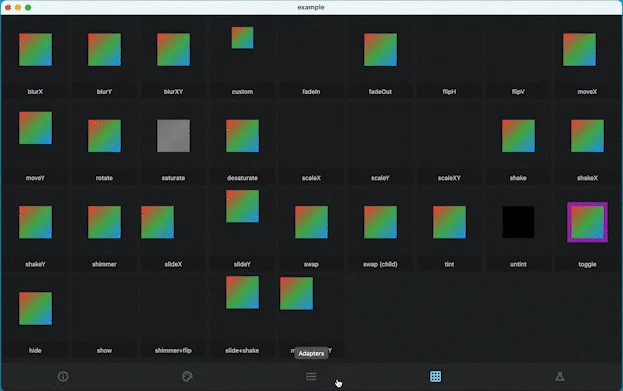The image size is (623, 391).
Task: Click the small gradient square above custom
Action: 242,38
